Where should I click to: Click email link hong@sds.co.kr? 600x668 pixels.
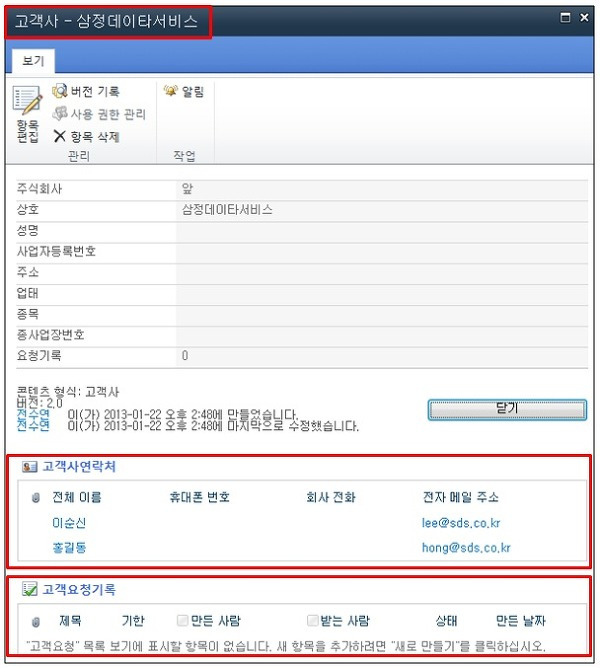pos(466,547)
